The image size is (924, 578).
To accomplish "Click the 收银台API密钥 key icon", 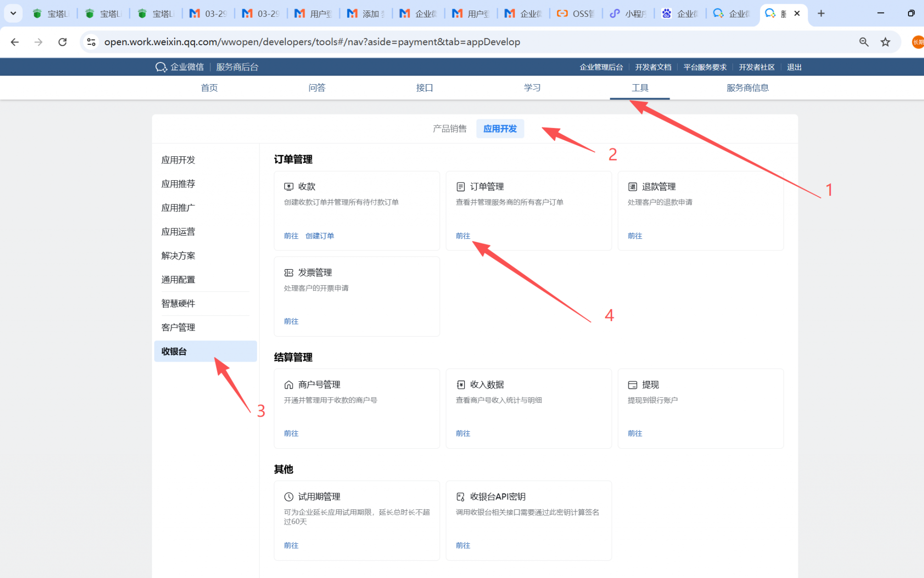I will pos(461,497).
